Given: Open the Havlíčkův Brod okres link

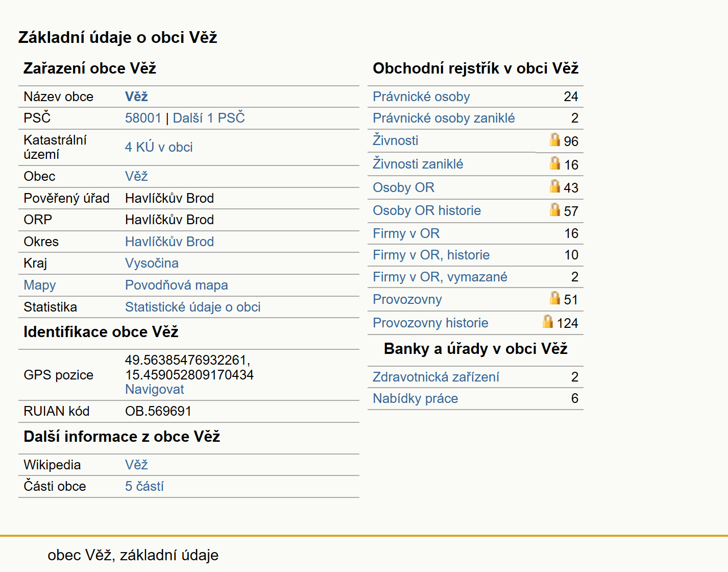Looking at the screenshot, I should tap(169, 242).
